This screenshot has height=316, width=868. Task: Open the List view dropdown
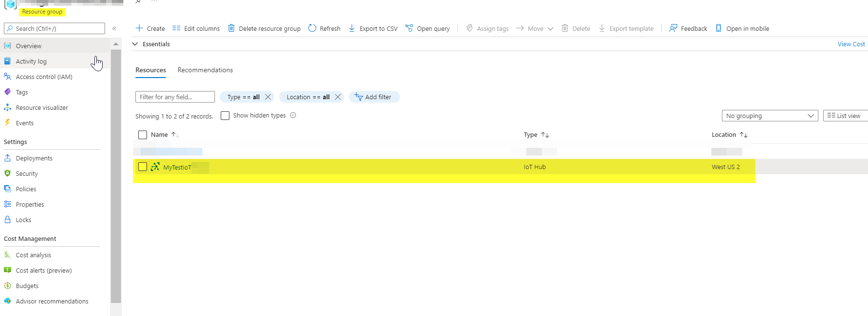pyautogui.click(x=845, y=116)
